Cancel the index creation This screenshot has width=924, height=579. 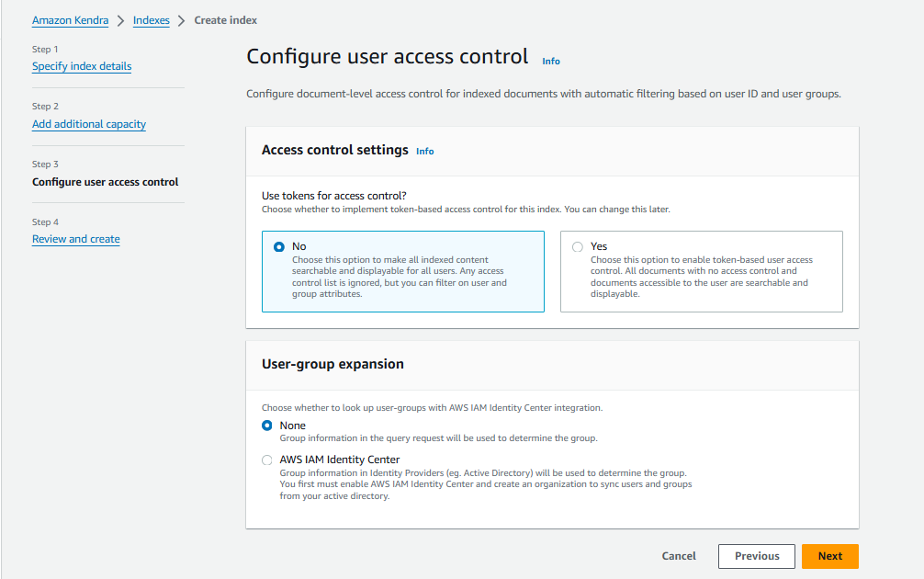(679, 556)
